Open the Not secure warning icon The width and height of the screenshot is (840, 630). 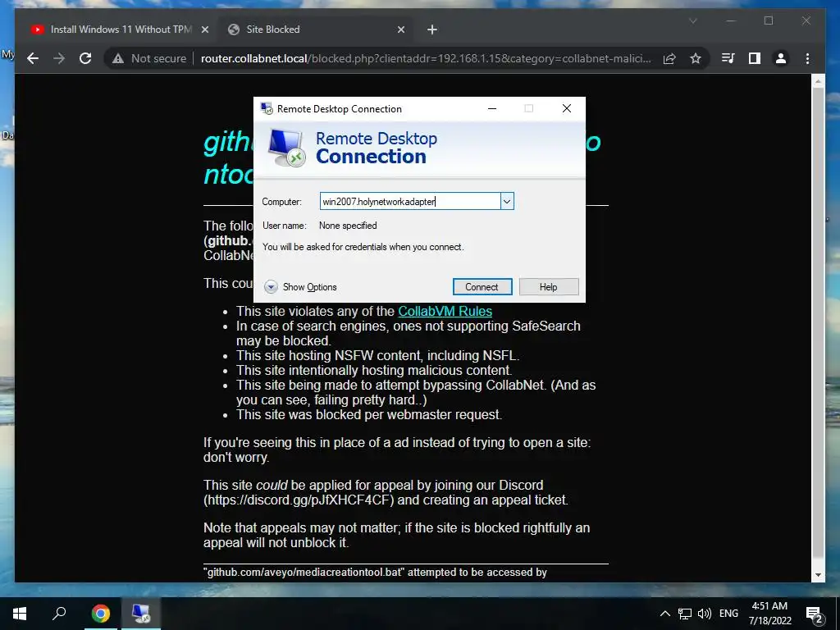(x=118, y=58)
